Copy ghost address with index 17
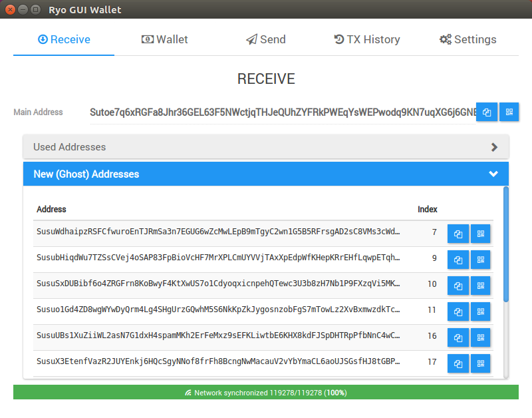The height and width of the screenshot is (418, 532). click(458, 363)
